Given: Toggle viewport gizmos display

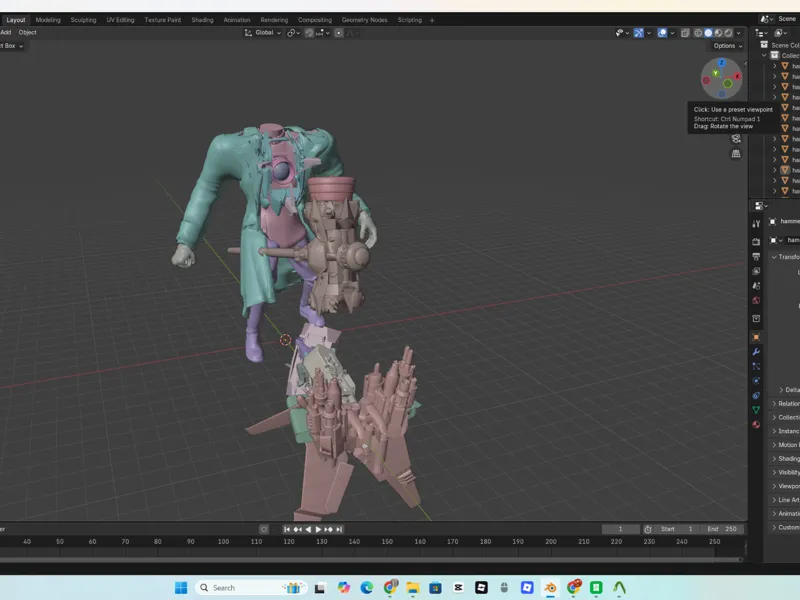Looking at the screenshot, I should pos(638,33).
